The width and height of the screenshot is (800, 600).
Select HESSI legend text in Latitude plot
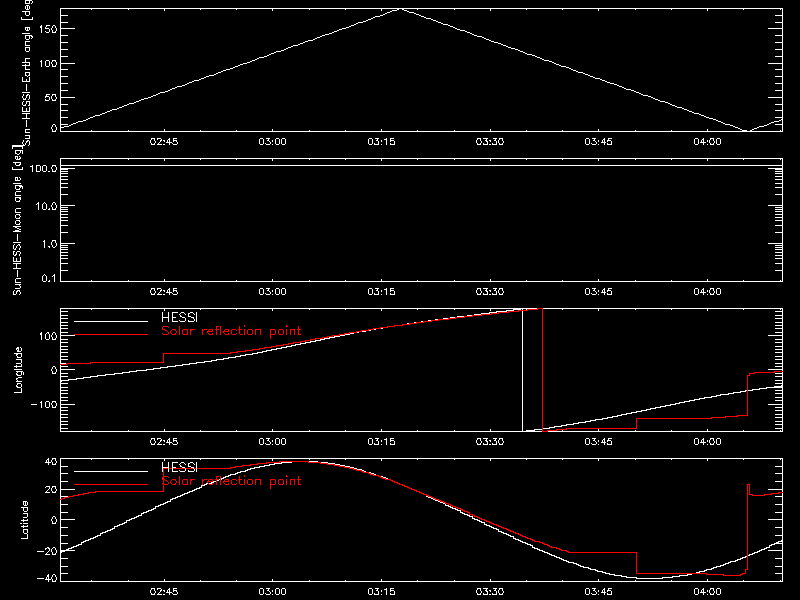(x=179, y=467)
